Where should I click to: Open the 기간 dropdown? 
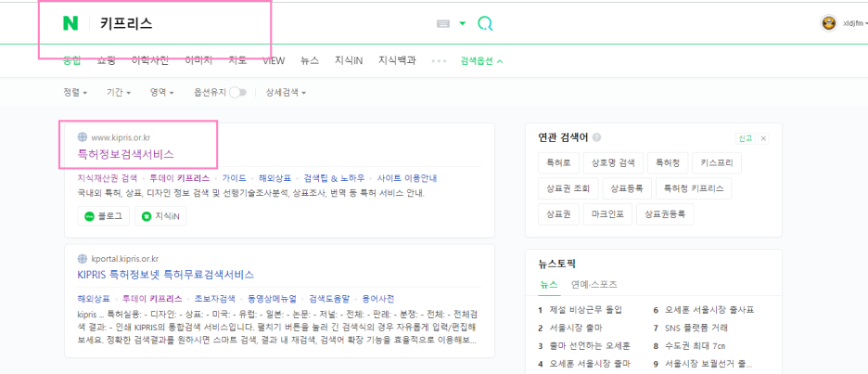pos(119,93)
